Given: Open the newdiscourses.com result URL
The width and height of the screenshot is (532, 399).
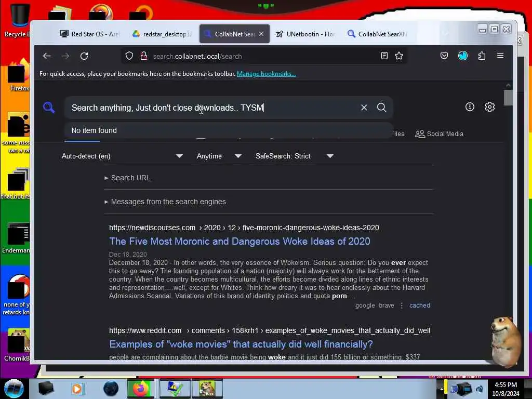Looking at the screenshot, I should pyautogui.click(x=244, y=228).
